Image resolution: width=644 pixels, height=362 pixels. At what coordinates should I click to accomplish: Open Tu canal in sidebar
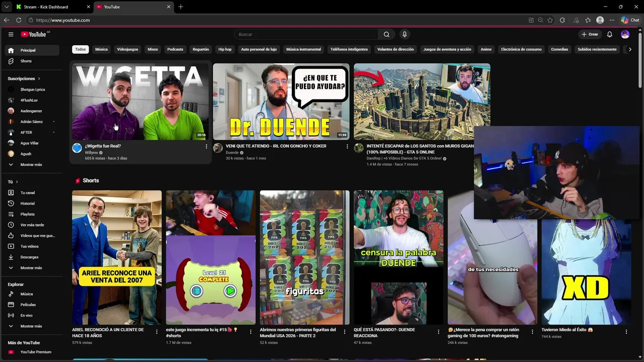(x=32, y=193)
